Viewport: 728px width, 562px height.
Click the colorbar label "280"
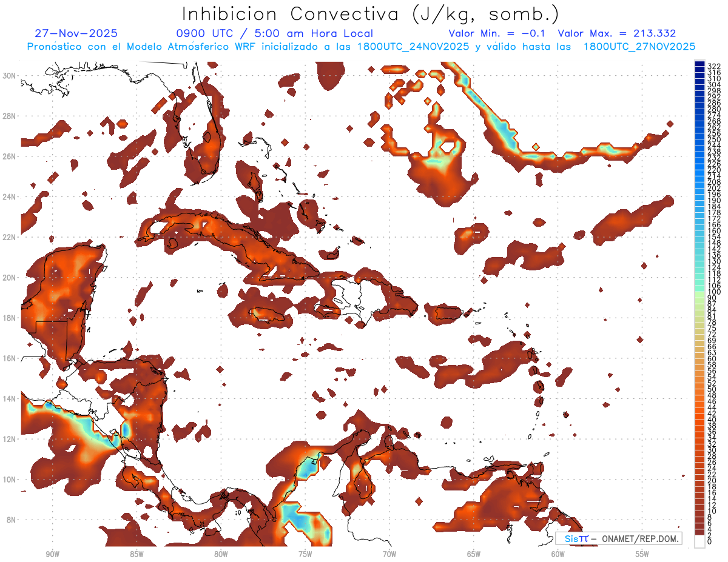(713, 109)
